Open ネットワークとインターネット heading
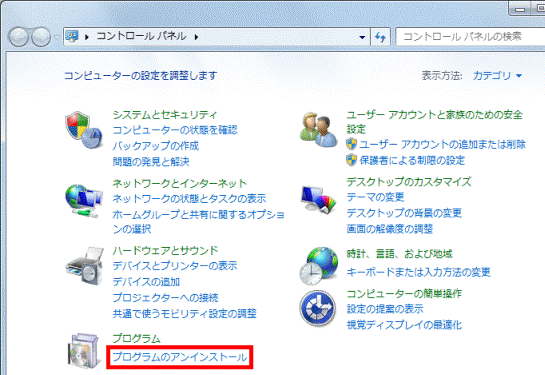 179,183
